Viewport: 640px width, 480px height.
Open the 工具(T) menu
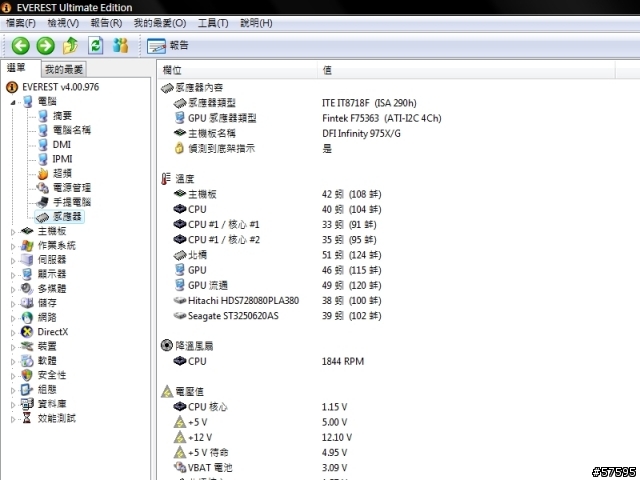point(213,23)
